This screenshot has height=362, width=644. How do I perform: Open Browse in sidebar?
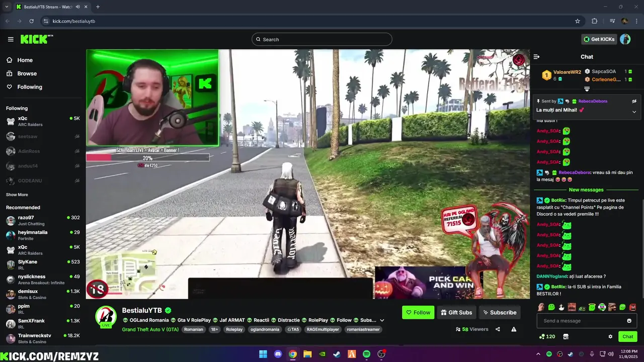(x=27, y=73)
